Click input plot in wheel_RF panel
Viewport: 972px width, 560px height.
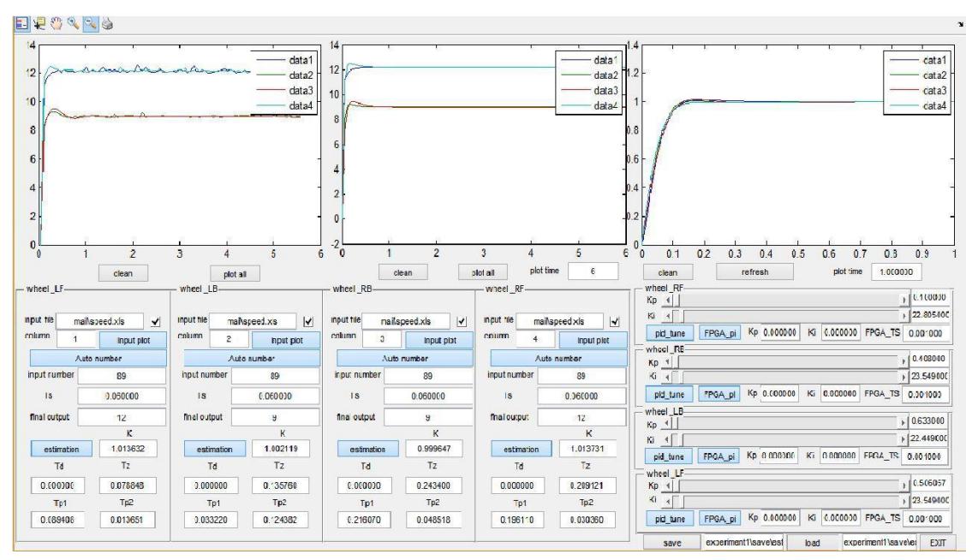click(593, 340)
